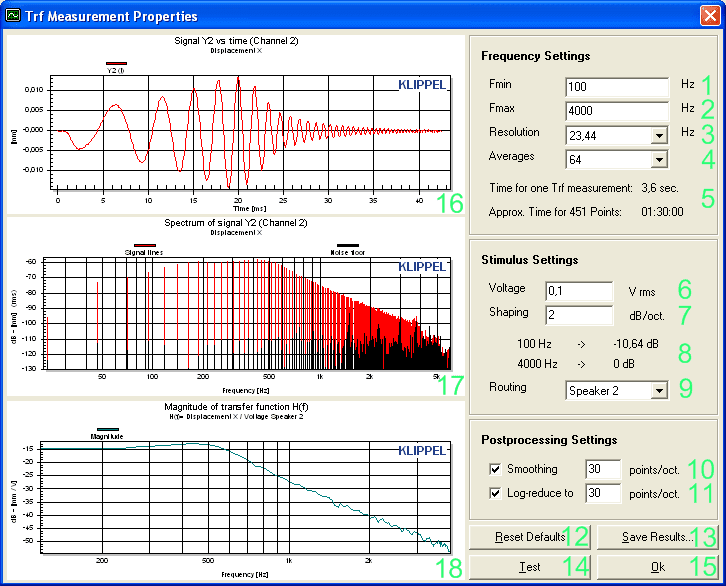The height and width of the screenshot is (586, 726).
Task: Click the teal Magnitude legend marker
Action: [107, 429]
